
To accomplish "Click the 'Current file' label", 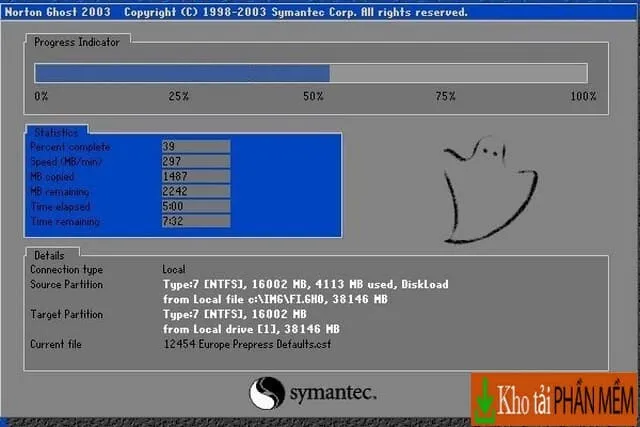I will [56, 345].
